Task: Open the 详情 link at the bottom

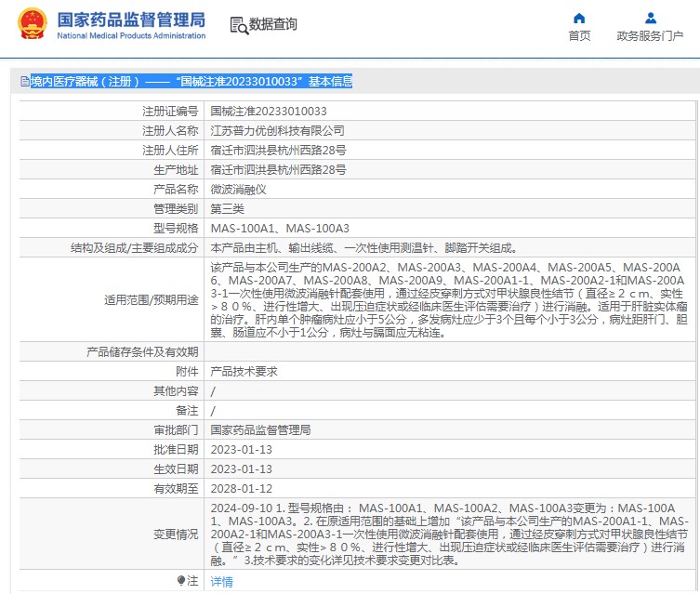Action: click(x=221, y=582)
